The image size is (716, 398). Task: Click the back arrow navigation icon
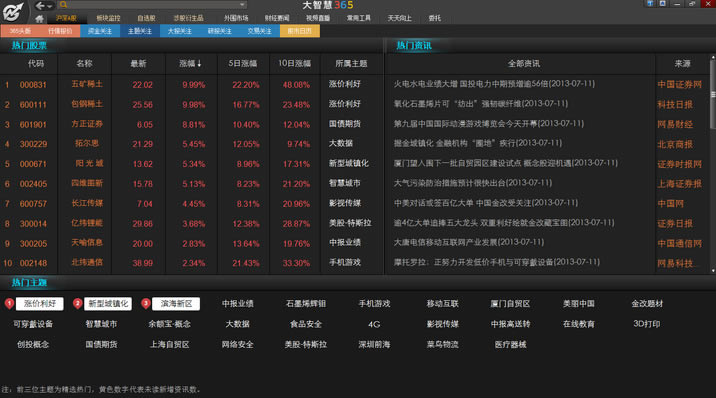tap(40, 5)
